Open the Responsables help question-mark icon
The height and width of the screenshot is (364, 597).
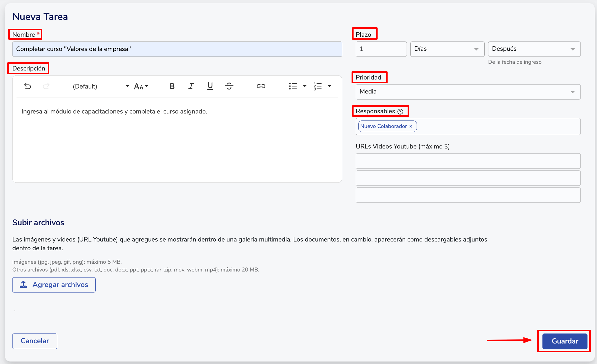click(x=400, y=111)
